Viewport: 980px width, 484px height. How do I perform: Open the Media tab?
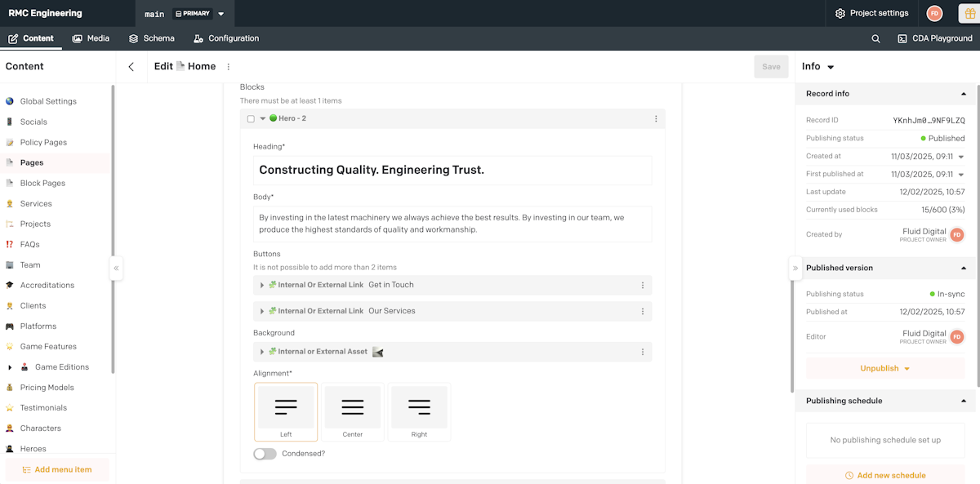click(x=91, y=38)
